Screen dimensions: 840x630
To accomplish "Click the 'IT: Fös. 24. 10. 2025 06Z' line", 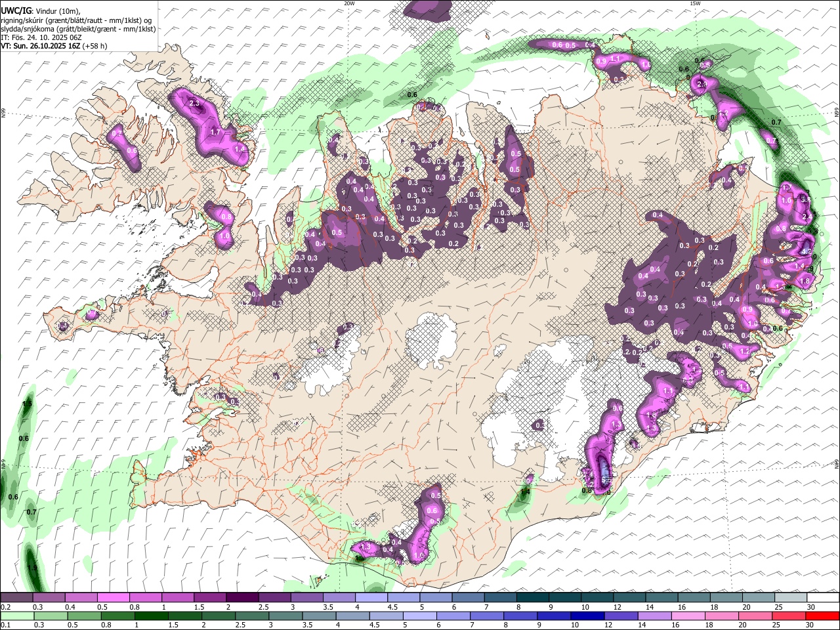I will click(x=41, y=37).
